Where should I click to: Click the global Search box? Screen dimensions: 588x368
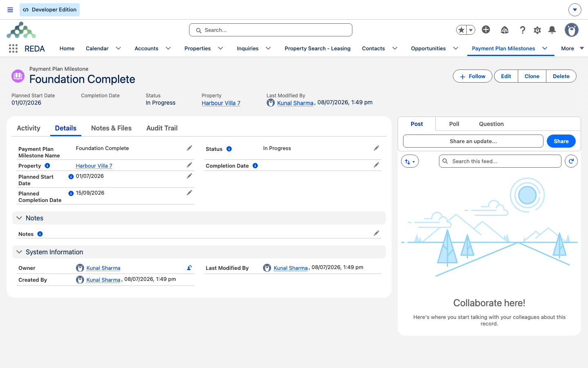[x=271, y=30]
